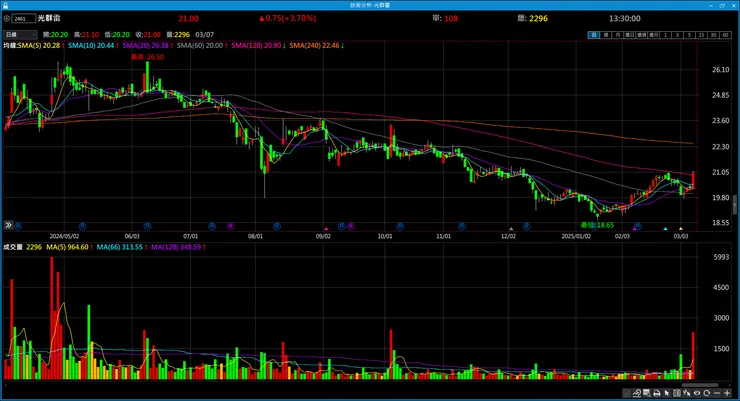Image resolution: width=740 pixels, height=401 pixels.
Task: Click the drawing line tool icon
Action: pos(637,393)
